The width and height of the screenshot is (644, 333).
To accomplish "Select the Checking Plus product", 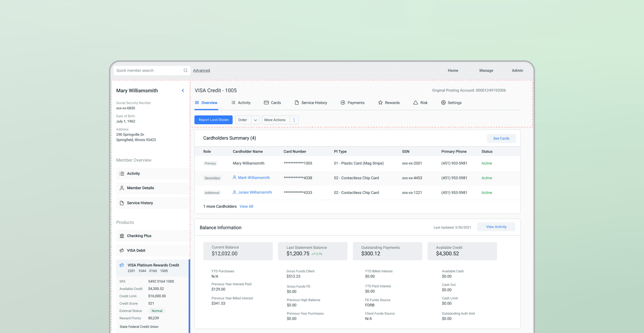I will [x=153, y=236].
